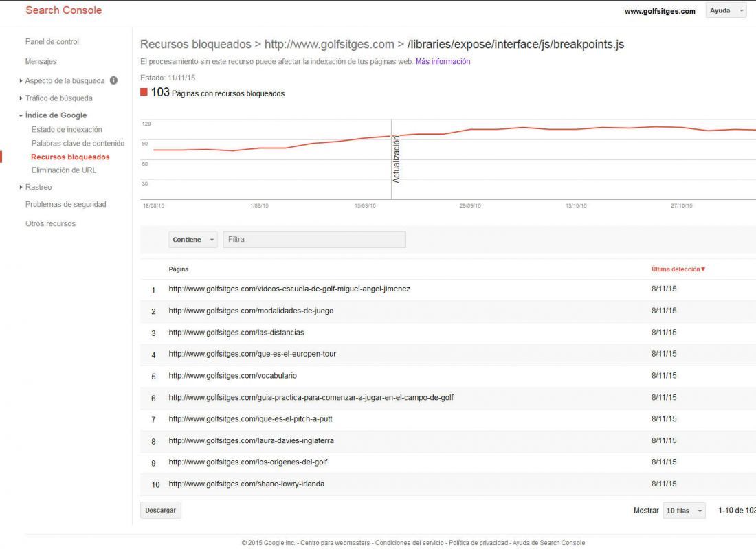This screenshot has height=549, width=756.
Task: Open the 10 filas rows dropdown
Action: click(684, 511)
